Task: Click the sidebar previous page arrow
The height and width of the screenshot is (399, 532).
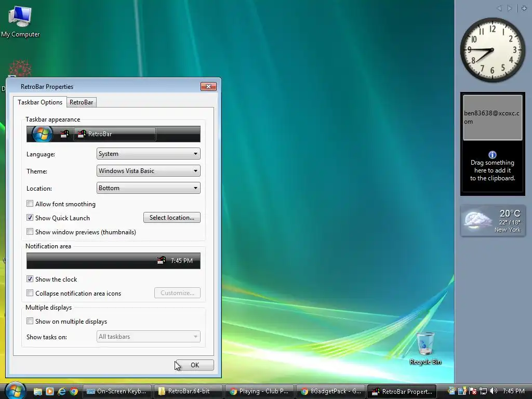Action: pyautogui.click(x=499, y=8)
